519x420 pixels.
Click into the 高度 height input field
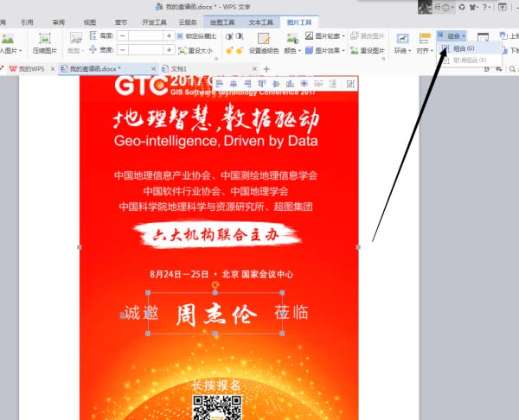tap(145, 35)
